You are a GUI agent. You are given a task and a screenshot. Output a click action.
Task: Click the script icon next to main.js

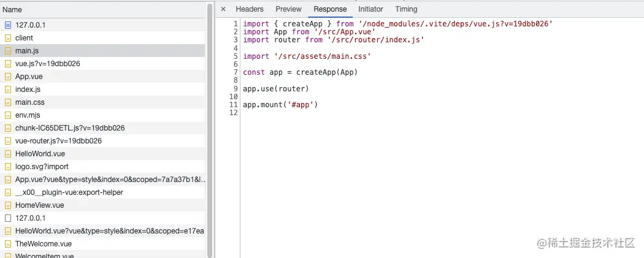[8, 50]
